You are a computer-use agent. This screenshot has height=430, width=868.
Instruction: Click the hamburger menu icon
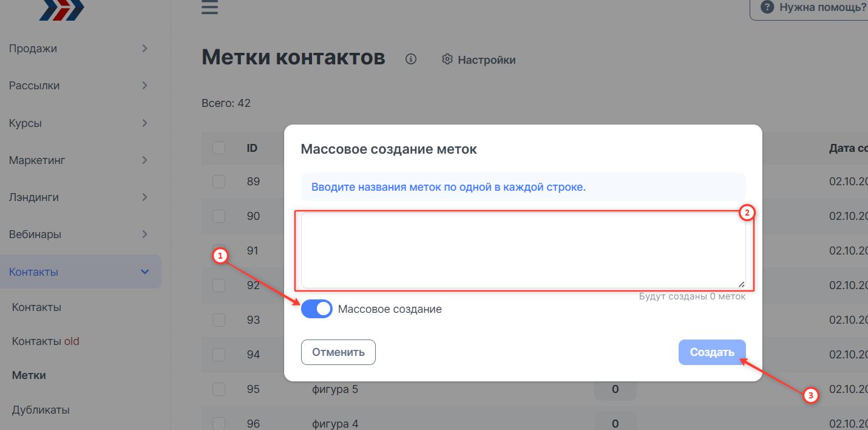pos(209,8)
